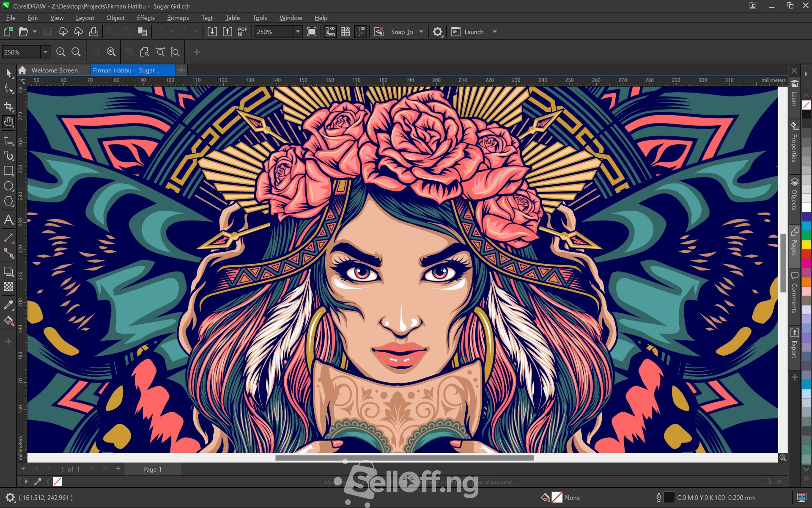Click the New document icon
The height and width of the screenshot is (508, 812).
[8, 32]
